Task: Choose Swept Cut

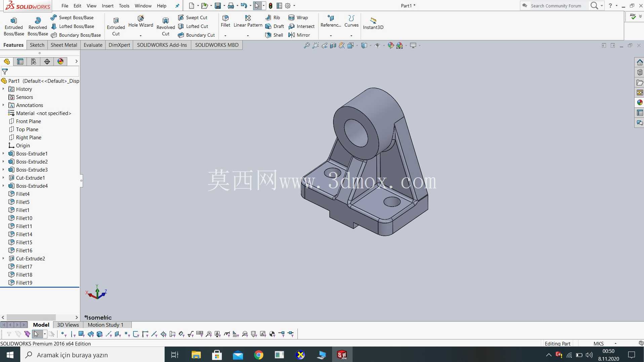Action: pos(193,17)
